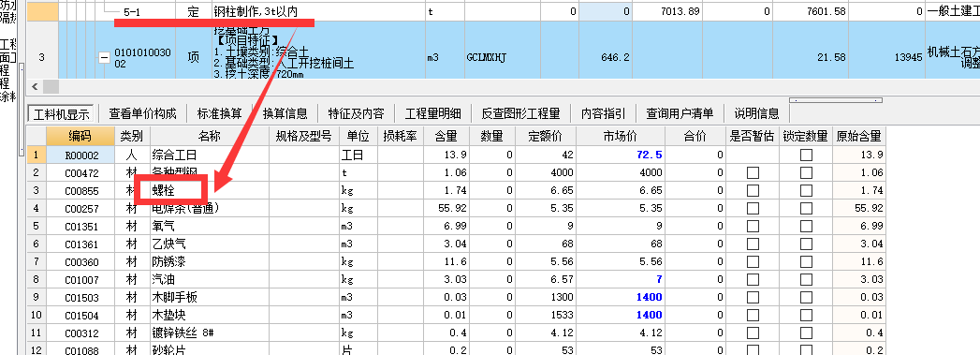Click the 编码 column header
This screenshot has width=980, height=355.
[x=80, y=136]
